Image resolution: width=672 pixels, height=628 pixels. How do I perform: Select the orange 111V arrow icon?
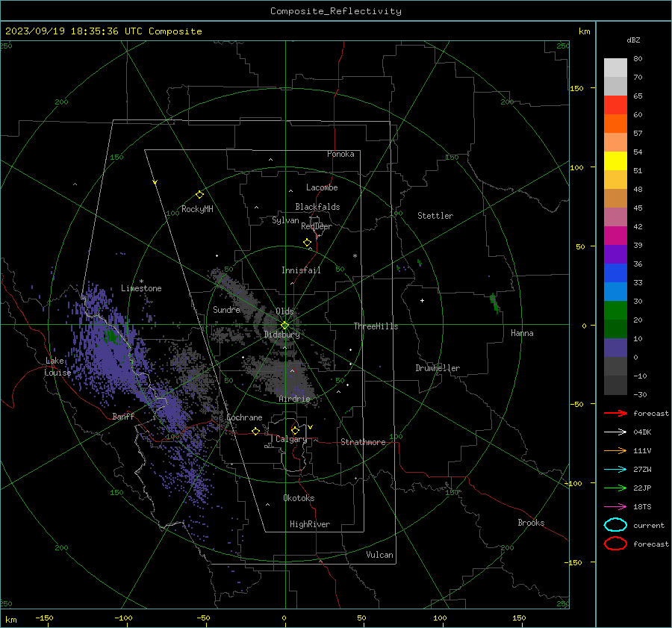[615, 450]
